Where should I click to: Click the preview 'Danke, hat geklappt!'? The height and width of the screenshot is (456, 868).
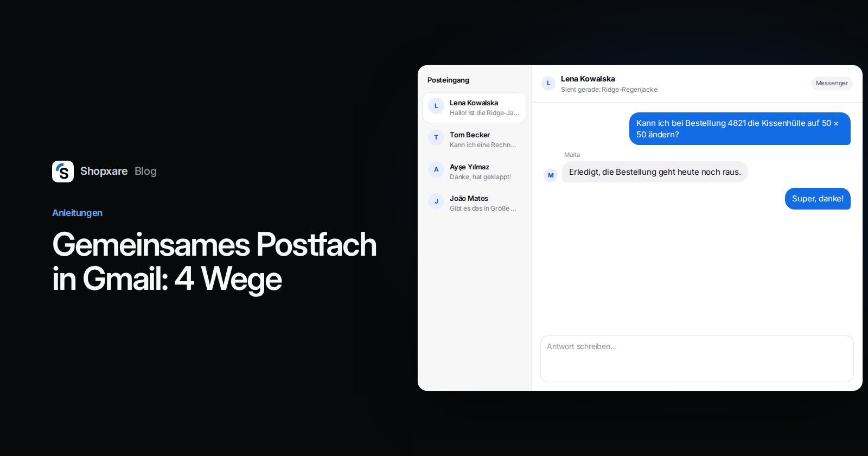click(x=480, y=177)
